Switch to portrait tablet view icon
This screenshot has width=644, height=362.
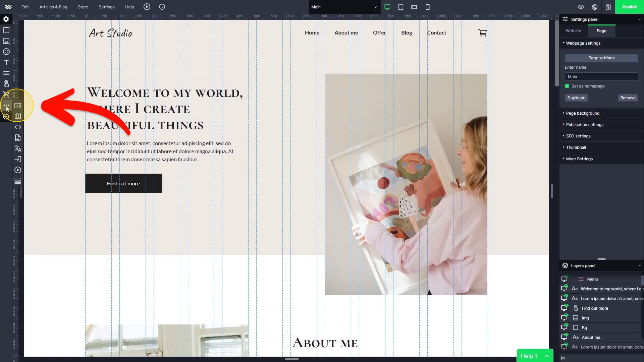pyautogui.click(x=401, y=7)
